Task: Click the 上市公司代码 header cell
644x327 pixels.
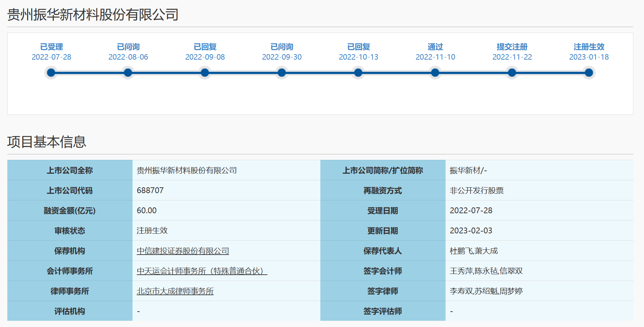Action: point(70,191)
